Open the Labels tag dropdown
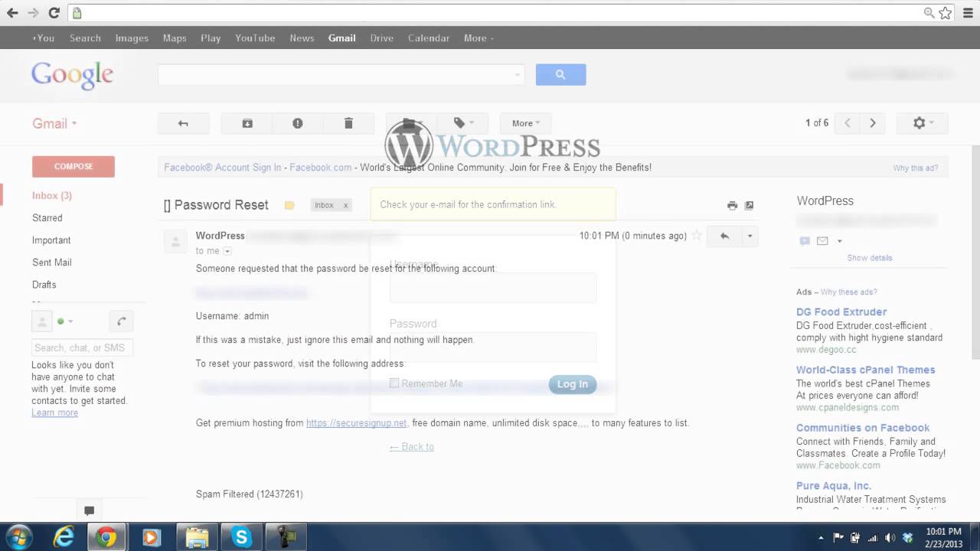 click(462, 123)
